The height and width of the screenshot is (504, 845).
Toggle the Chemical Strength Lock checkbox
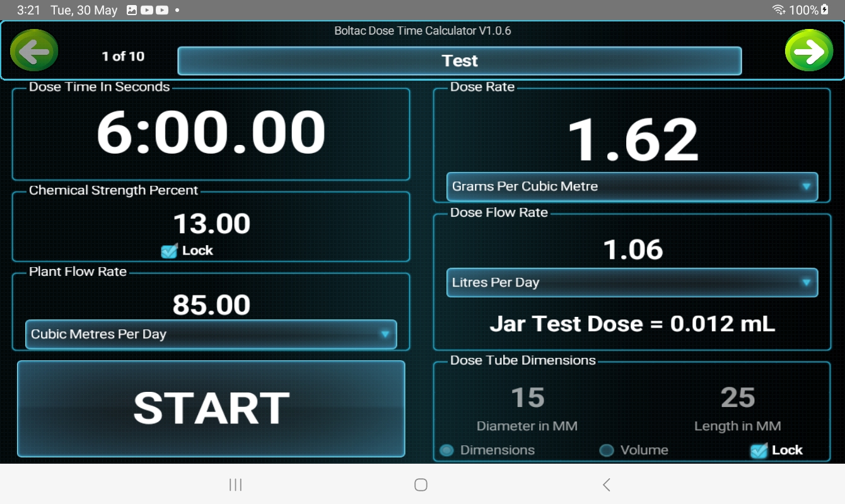pos(169,251)
